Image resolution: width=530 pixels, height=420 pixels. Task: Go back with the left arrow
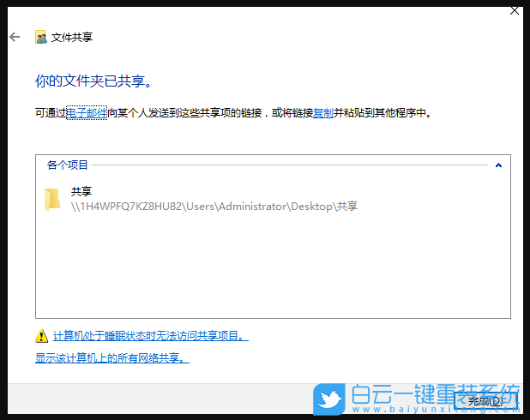coord(15,37)
